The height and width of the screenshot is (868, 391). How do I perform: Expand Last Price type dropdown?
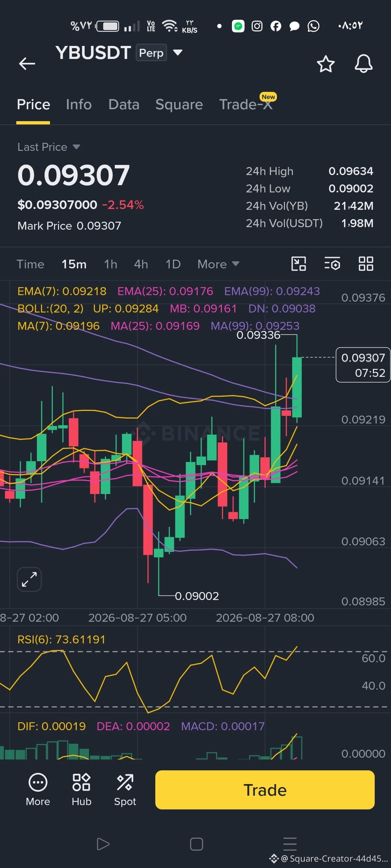tap(76, 147)
